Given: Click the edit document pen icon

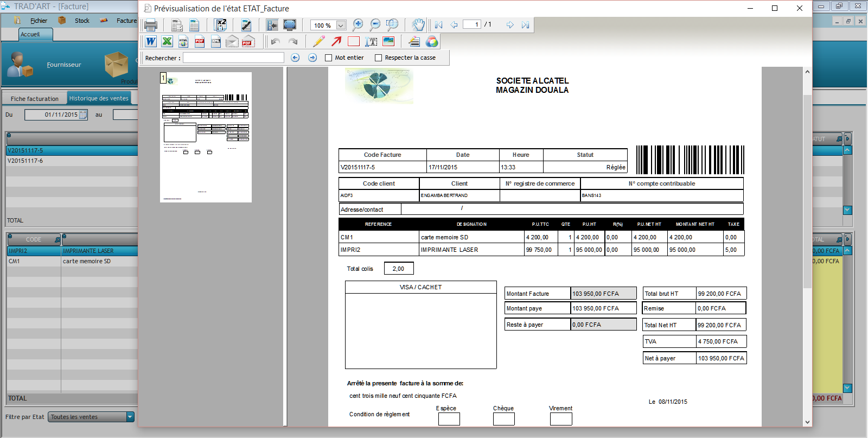Looking at the screenshot, I should [246, 25].
